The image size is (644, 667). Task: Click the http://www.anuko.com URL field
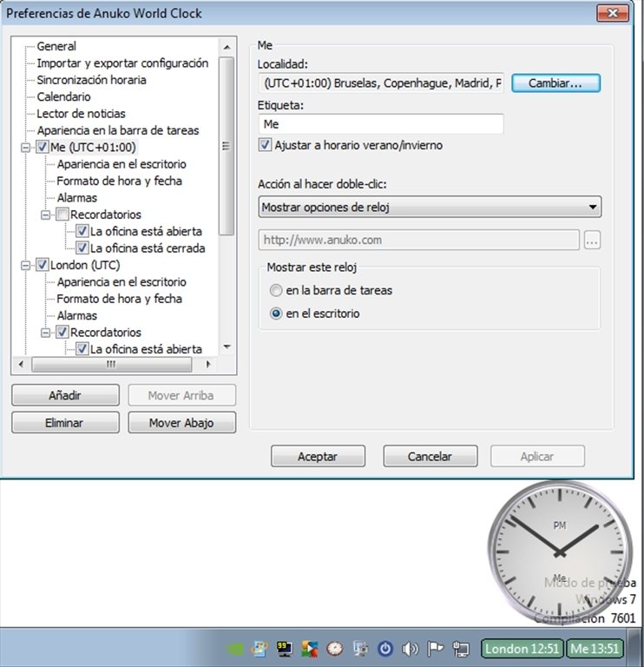(x=418, y=241)
